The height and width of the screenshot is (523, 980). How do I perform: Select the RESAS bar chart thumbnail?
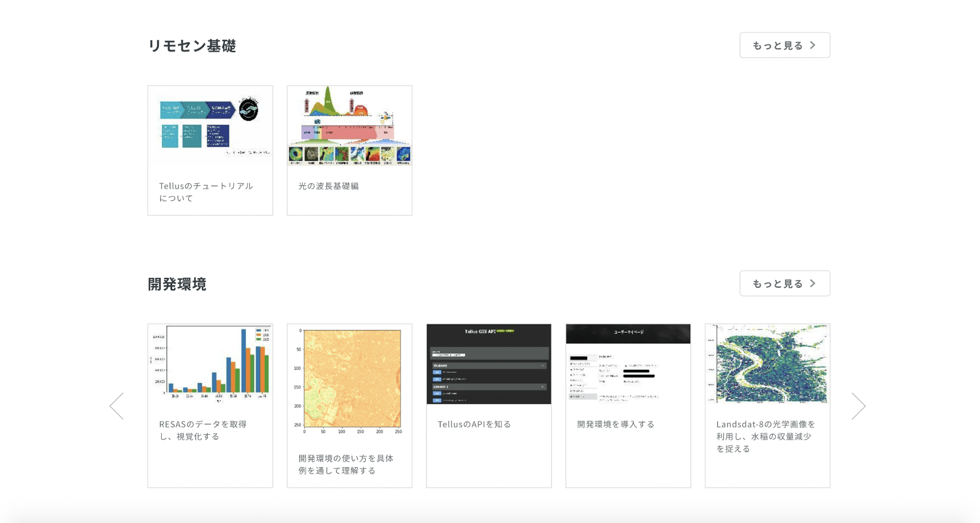[210, 364]
